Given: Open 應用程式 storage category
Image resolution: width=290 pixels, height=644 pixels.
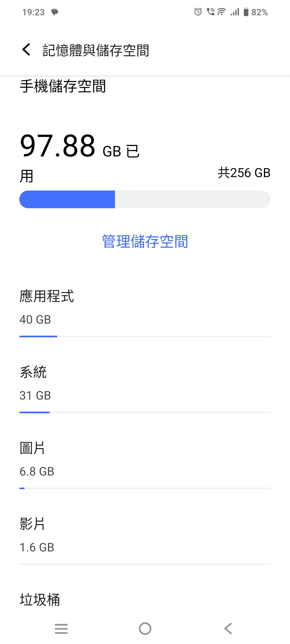Looking at the screenshot, I should (47, 297).
